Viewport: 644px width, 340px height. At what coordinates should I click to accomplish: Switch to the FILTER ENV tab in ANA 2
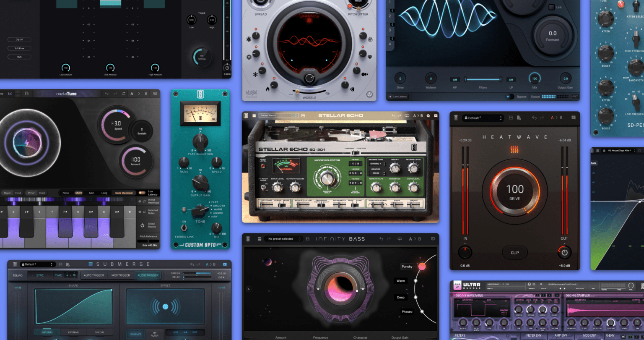534,335
